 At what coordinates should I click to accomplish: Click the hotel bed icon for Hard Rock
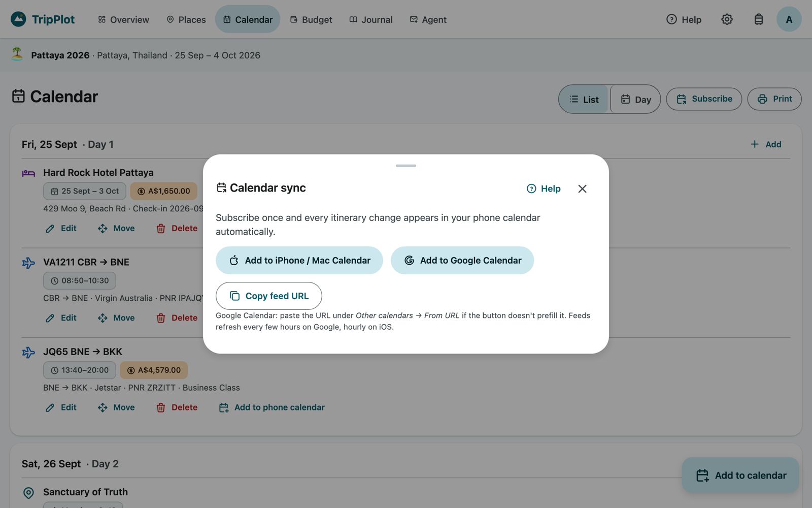click(x=28, y=173)
